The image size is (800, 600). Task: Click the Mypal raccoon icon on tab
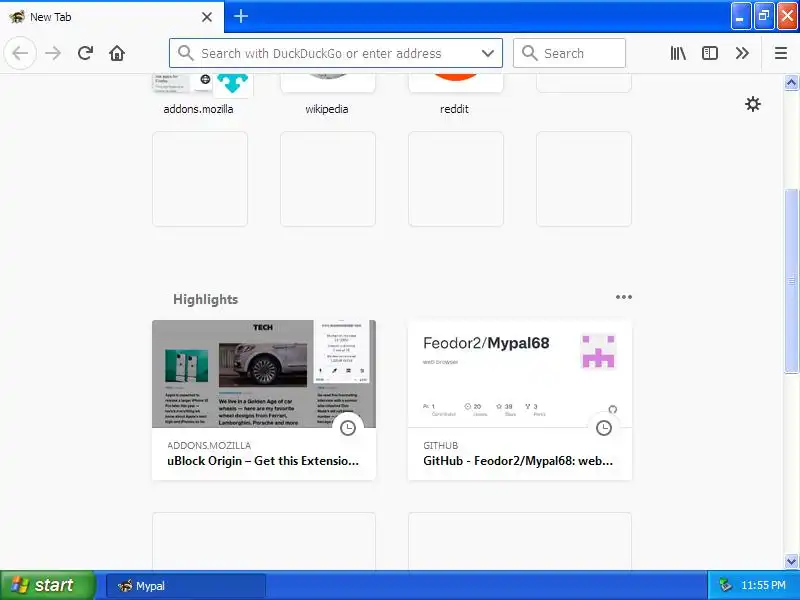pos(16,17)
